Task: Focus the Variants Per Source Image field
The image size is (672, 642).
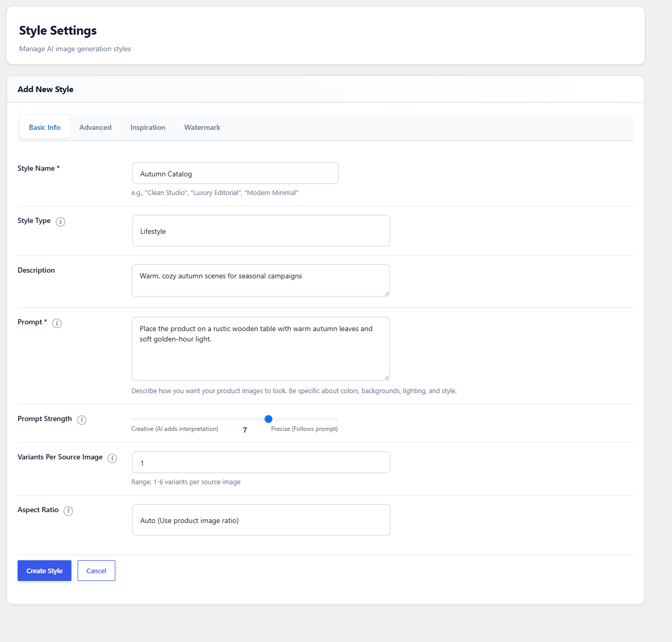Action: [x=261, y=462]
